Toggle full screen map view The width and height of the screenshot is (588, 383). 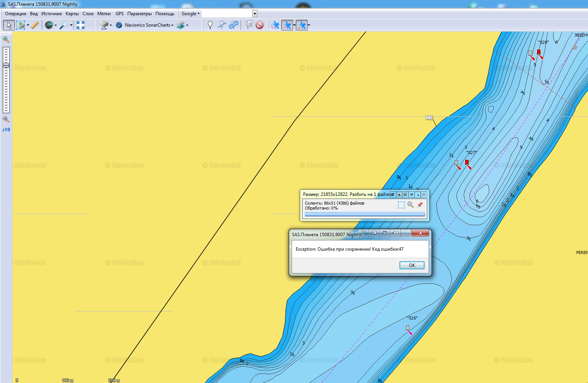pyautogui.click(x=81, y=25)
